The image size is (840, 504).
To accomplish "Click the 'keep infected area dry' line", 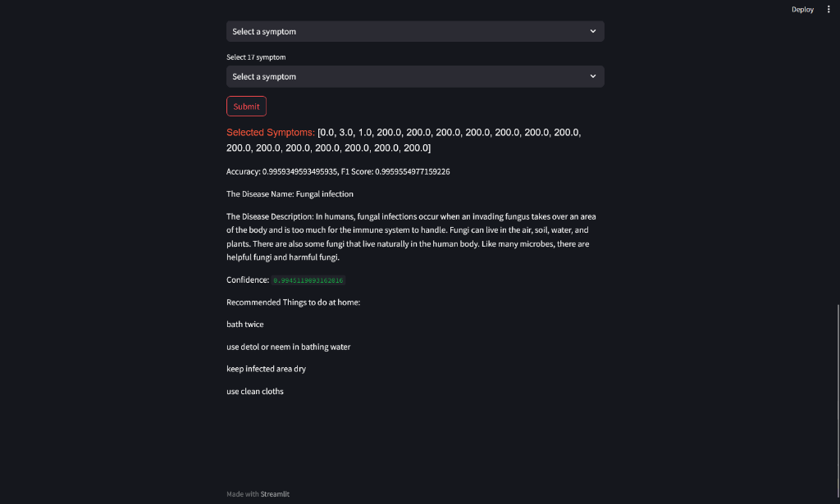I will click(x=267, y=369).
